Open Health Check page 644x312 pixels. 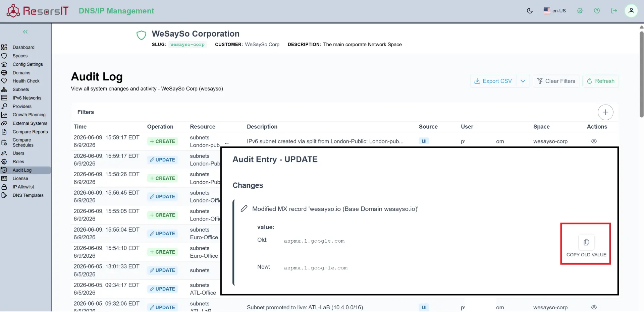pos(26,81)
